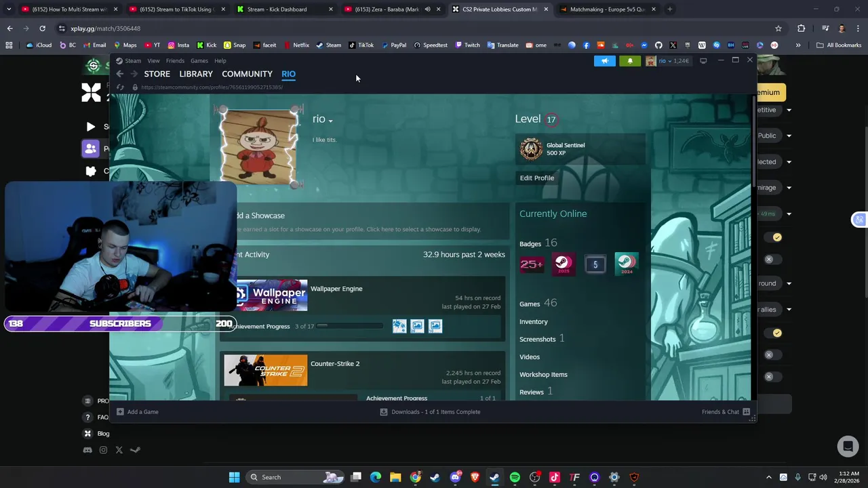This screenshot has width=868, height=488.
Task: Open the 5 years of service badge
Action: (595, 264)
